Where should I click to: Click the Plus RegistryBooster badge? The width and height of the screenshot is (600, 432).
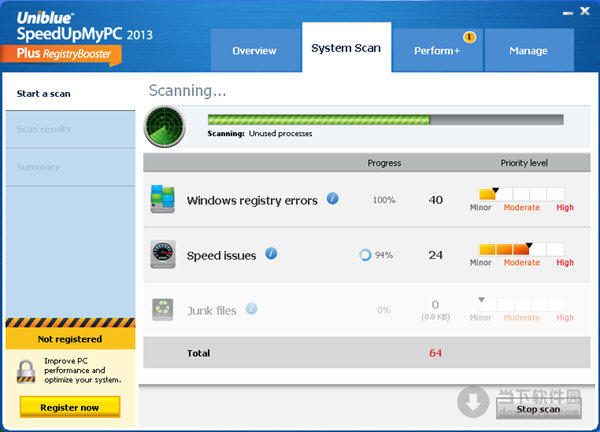pos(61,55)
